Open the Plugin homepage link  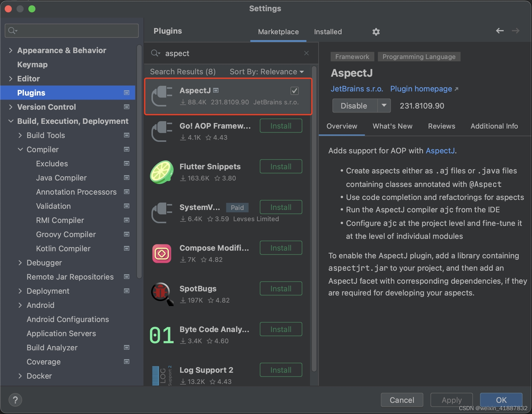click(424, 89)
